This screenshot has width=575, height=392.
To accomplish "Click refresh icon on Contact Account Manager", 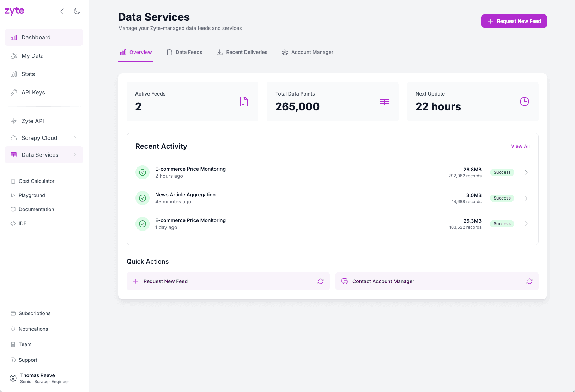I will point(529,281).
